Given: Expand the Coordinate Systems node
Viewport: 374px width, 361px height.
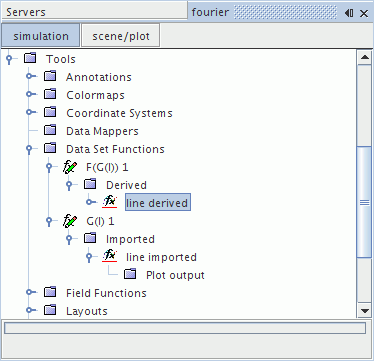Looking at the screenshot, I should (x=30, y=112).
